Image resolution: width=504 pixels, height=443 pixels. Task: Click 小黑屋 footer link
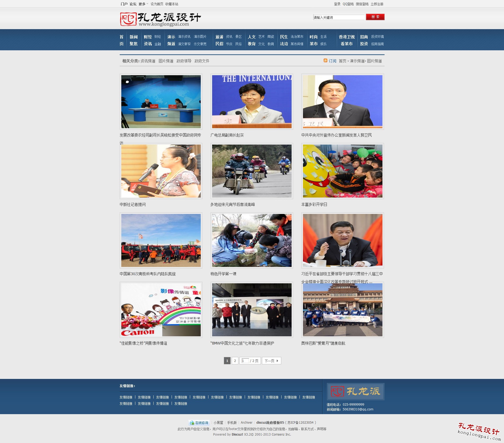218,423
